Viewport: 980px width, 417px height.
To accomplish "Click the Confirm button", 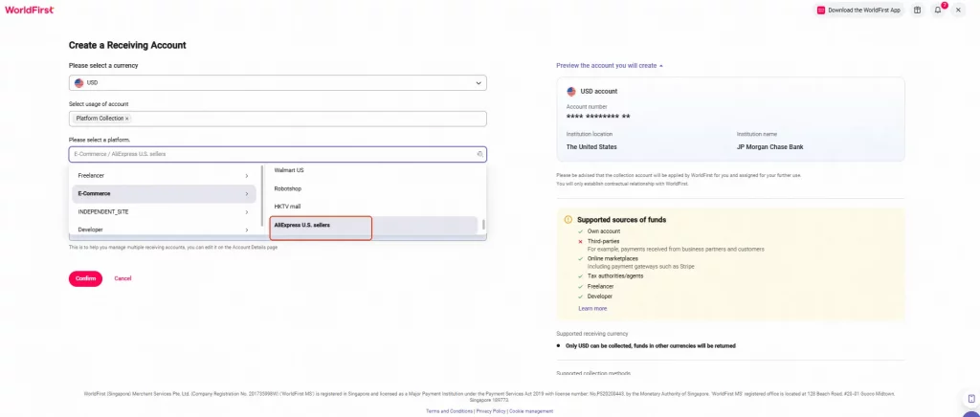I will click(x=85, y=278).
